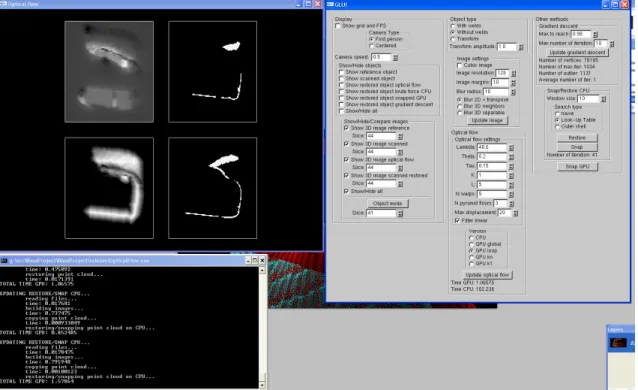Click the Snap GPU button
Image resolution: width=638 pixels, height=390 pixels.
577,167
